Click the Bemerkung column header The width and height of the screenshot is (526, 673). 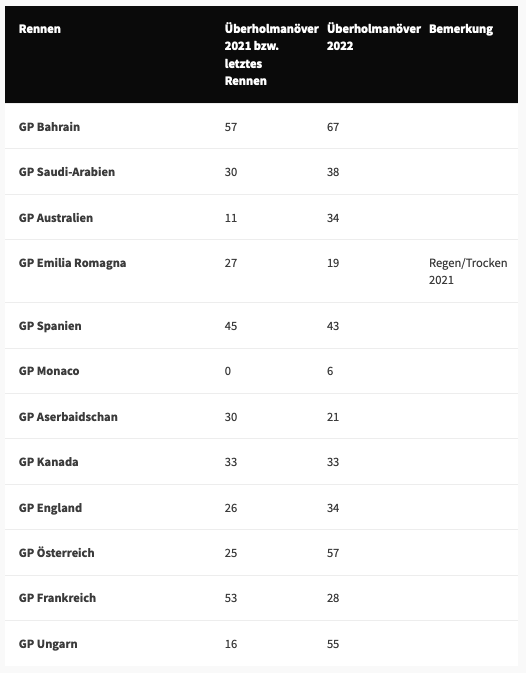click(461, 29)
